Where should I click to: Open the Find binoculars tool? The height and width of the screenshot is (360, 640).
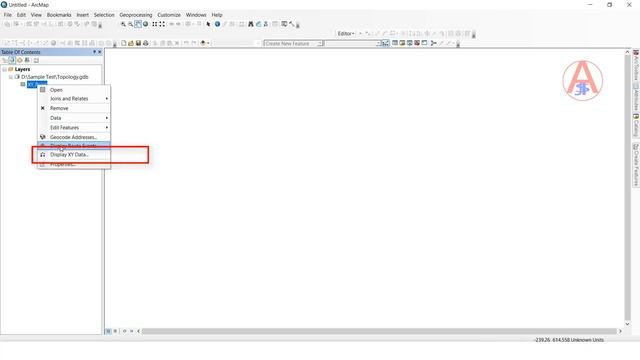coord(251,24)
